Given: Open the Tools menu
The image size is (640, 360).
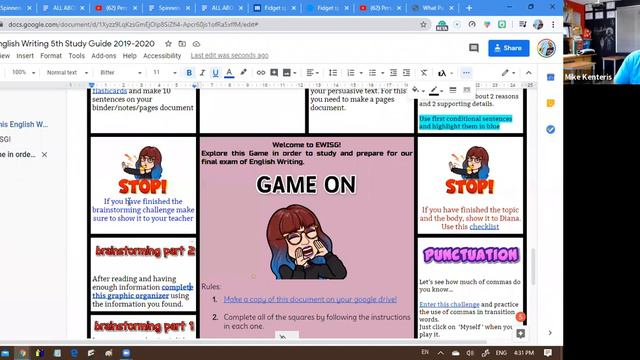Looking at the screenshot, I should [76, 56].
